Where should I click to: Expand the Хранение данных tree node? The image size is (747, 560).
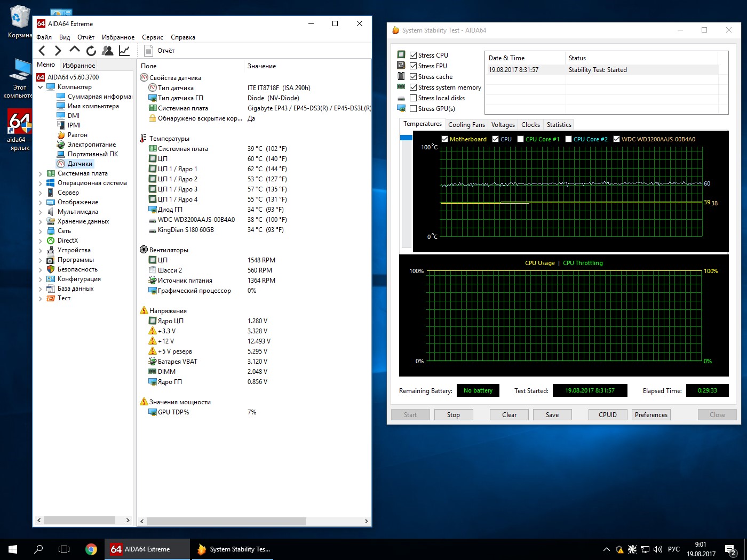point(41,221)
